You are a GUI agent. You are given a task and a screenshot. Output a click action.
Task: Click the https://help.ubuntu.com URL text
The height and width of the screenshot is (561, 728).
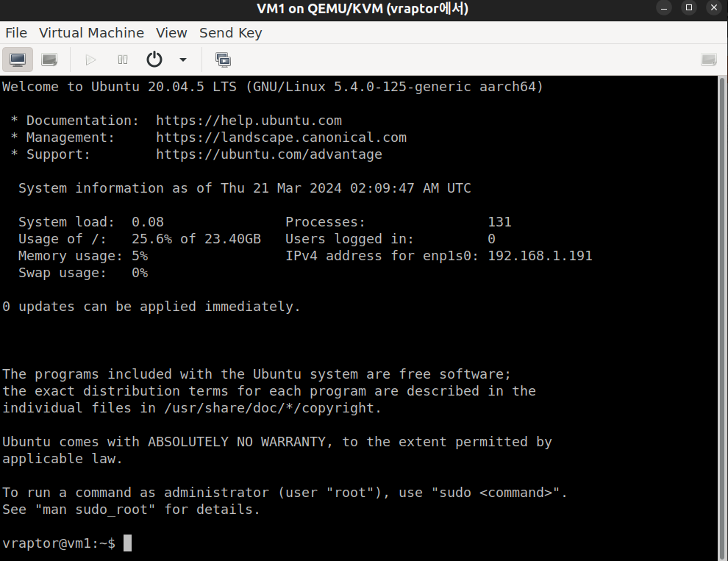tap(249, 121)
